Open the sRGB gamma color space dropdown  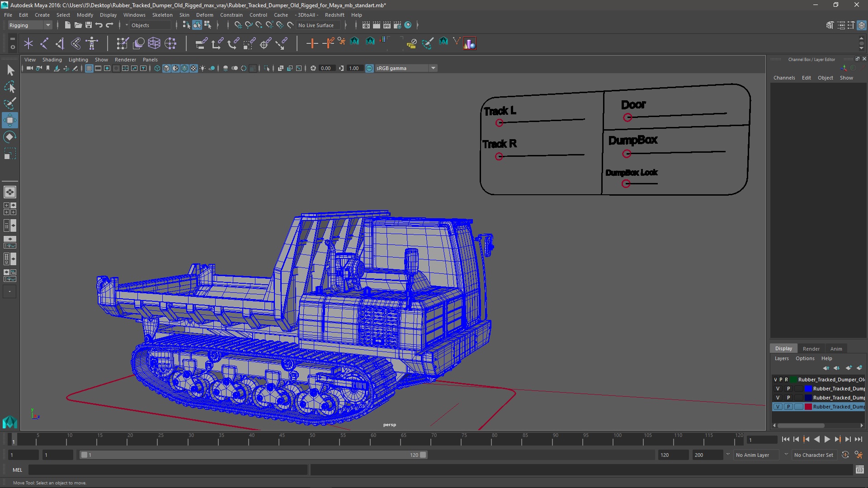[x=406, y=68]
